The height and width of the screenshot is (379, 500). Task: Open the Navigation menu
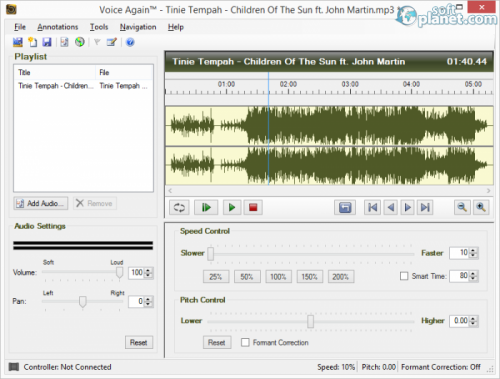[x=138, y=27]
